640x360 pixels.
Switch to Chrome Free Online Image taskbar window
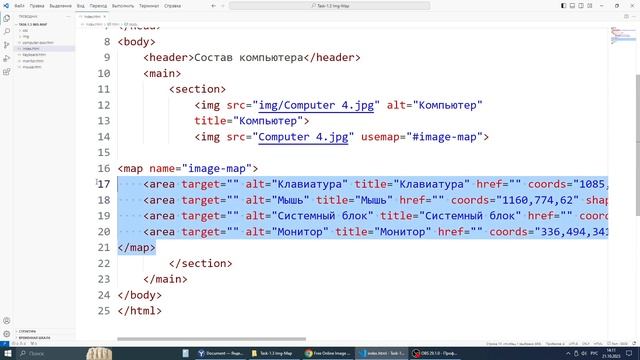coord(327,353)
